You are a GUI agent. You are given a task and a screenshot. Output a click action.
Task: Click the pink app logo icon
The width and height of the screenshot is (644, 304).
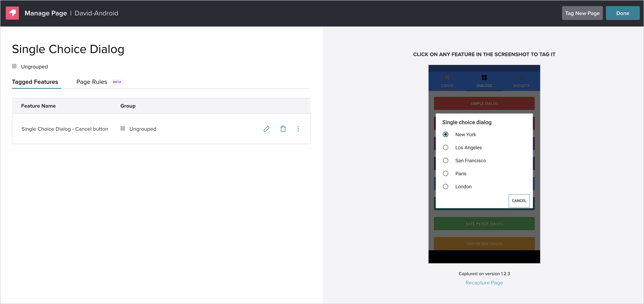tap(12, 13)
